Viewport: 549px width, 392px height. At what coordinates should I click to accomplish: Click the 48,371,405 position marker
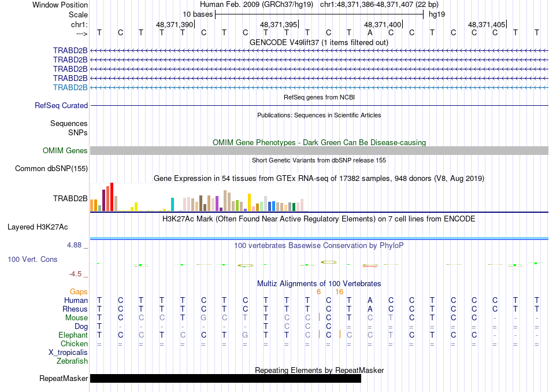tap(487, 24)
